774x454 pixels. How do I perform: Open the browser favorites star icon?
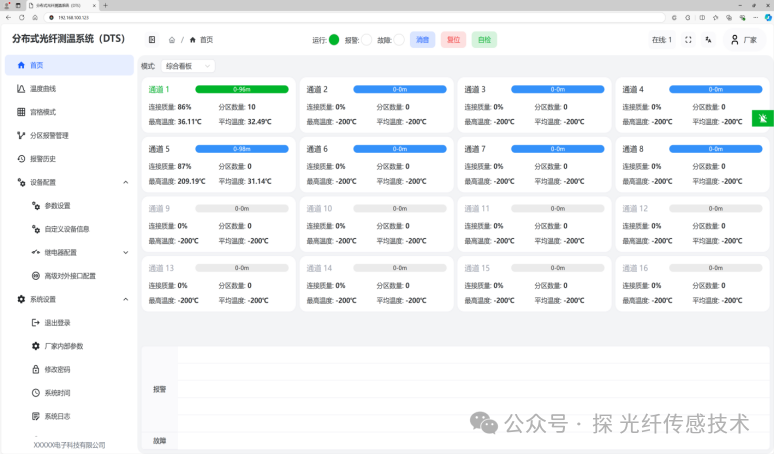click(x=715, y=17)
